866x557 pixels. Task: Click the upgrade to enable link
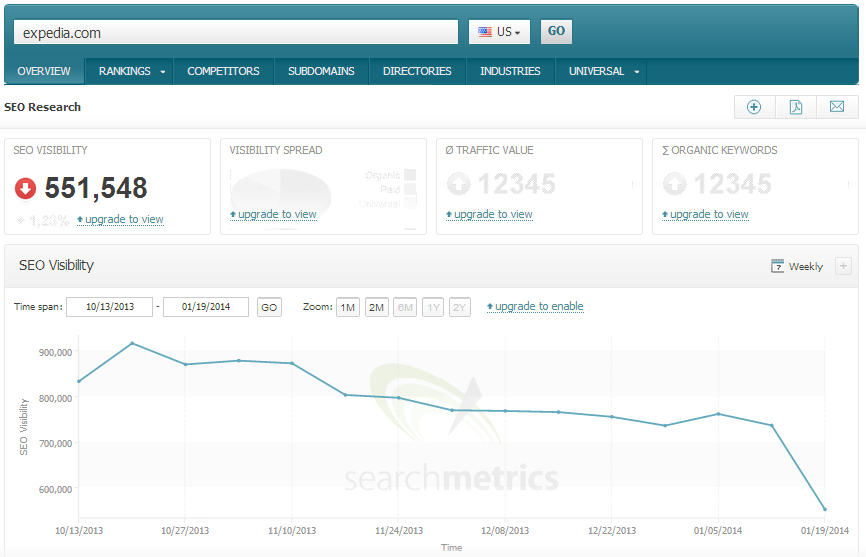point(535,306)
